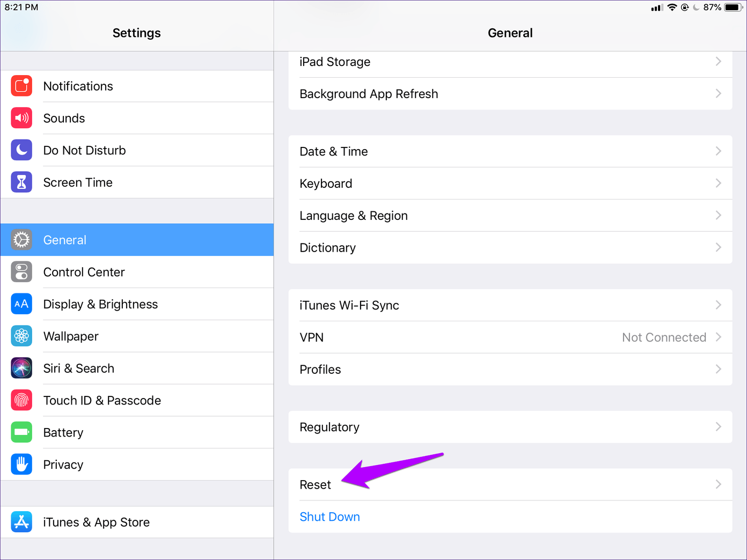
Task: Tap the Siri & Search icon
Action: coord(21,369)
